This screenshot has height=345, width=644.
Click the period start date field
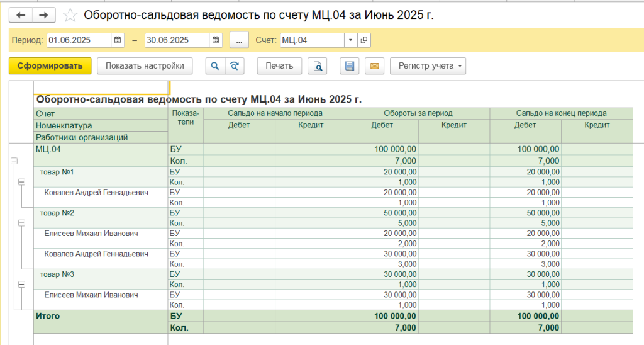(x=79, y=40)
